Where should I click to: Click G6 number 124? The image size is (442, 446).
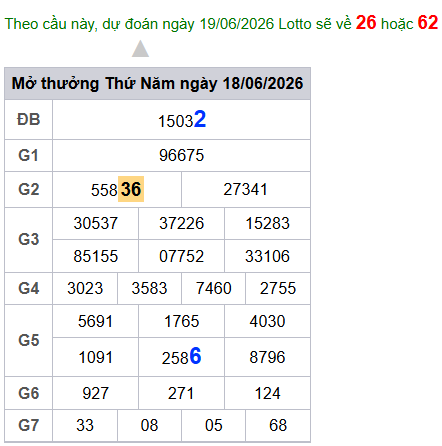[267, 393]
